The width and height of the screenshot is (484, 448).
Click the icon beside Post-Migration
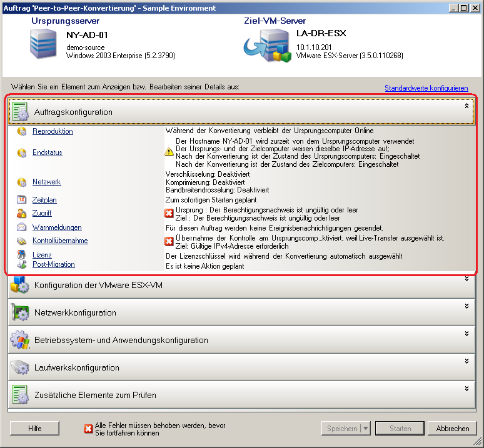pyautogui.click(x=21, y=264)
